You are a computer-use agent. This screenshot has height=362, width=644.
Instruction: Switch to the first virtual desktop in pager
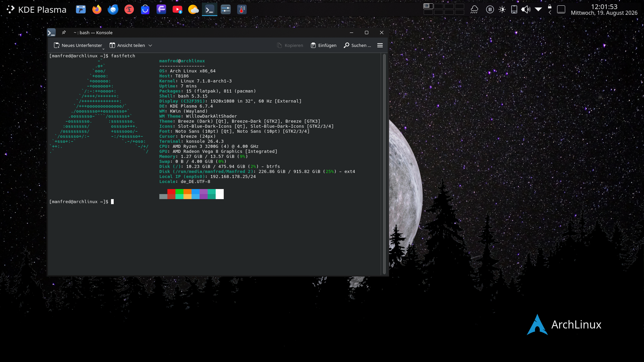tap(428, 6)
